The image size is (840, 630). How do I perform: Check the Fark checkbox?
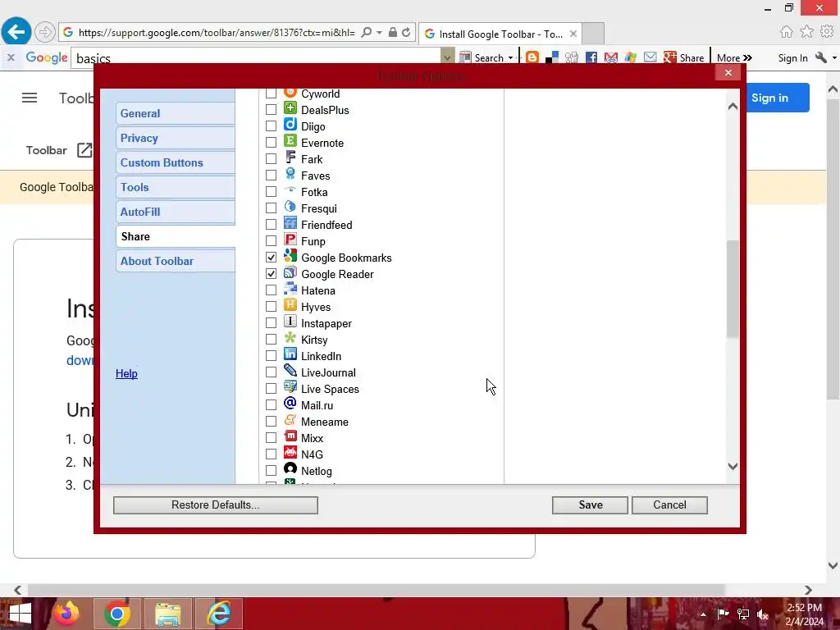tap(271, 159)
